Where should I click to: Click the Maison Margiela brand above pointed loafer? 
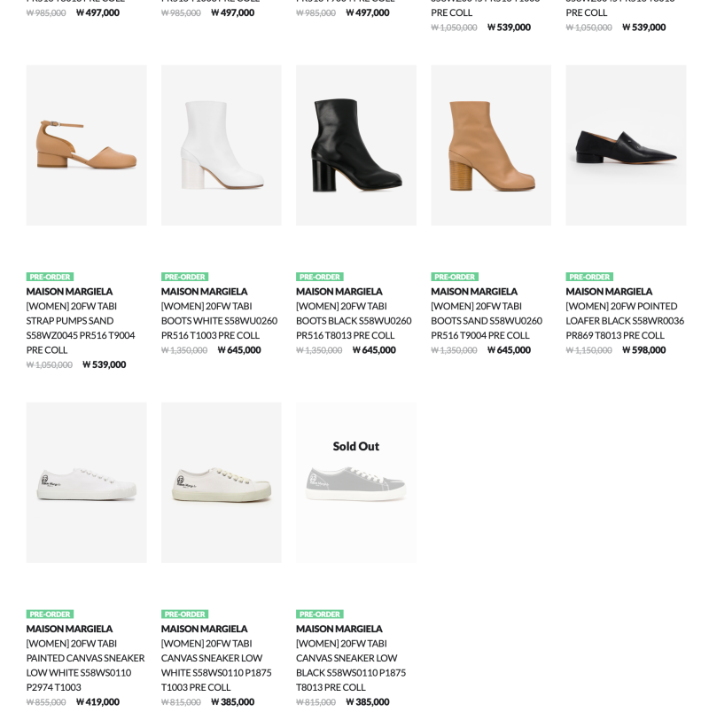[x=609, y=292]
